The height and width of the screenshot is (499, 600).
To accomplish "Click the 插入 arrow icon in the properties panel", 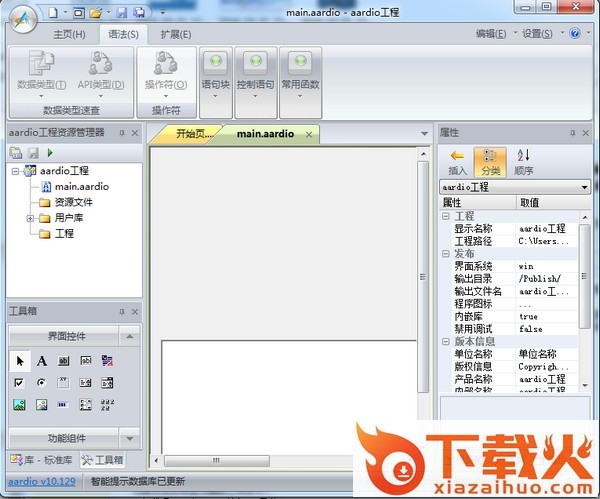I will 457,156.
